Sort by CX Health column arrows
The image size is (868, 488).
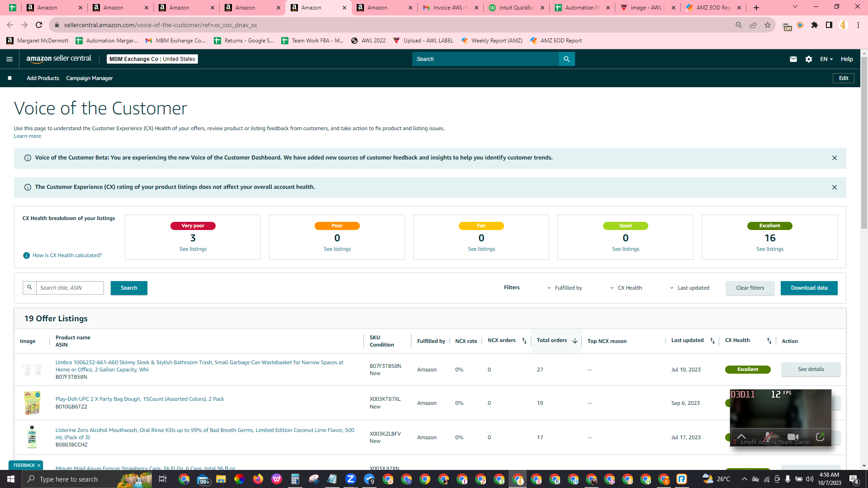click(769, 341)
